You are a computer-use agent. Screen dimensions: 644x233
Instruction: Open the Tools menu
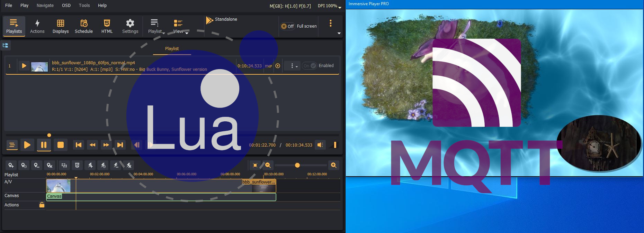pyautogui.click(x=84, y=5)
